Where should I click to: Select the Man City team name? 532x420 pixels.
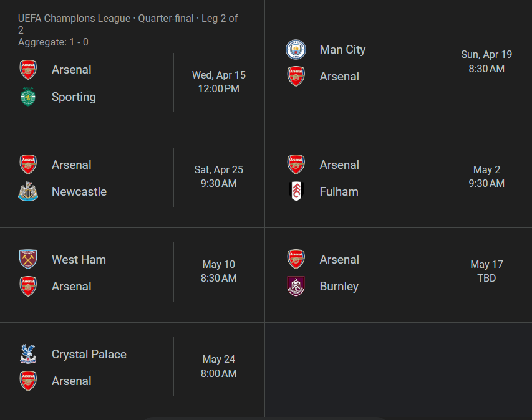[x=342, y=50]
